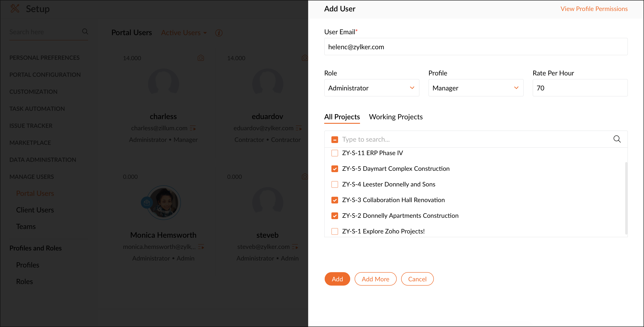
Task: Switch to the All Projects tab
Action: coord(342,117)
